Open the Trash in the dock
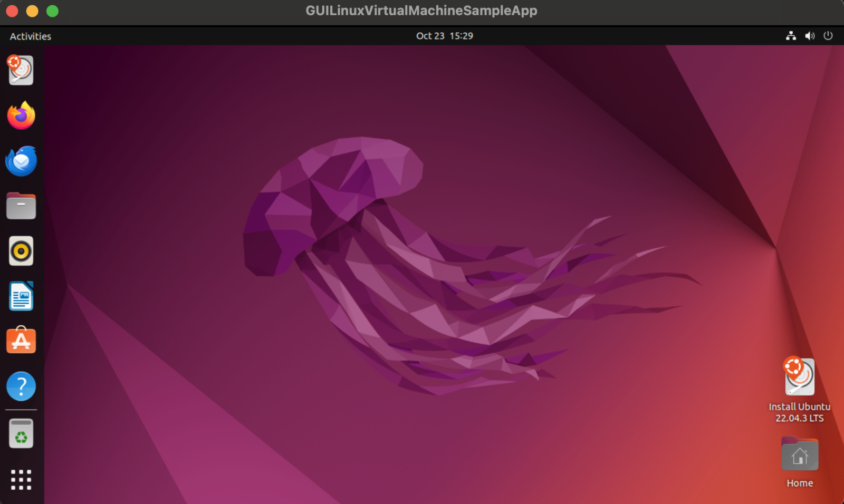Viewport: 844px width, 504px height. click(x=21, y=433)
